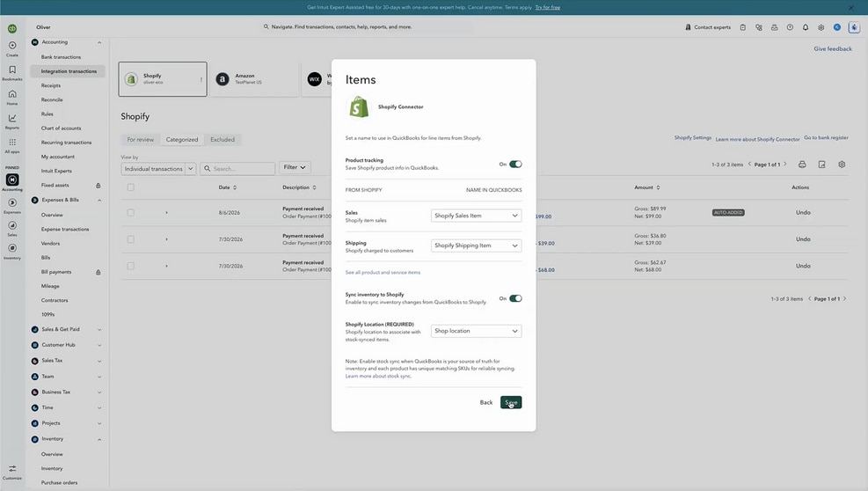Collapse the Expenses & Bills section
The image size is (868, 491).
pos(99,200)
